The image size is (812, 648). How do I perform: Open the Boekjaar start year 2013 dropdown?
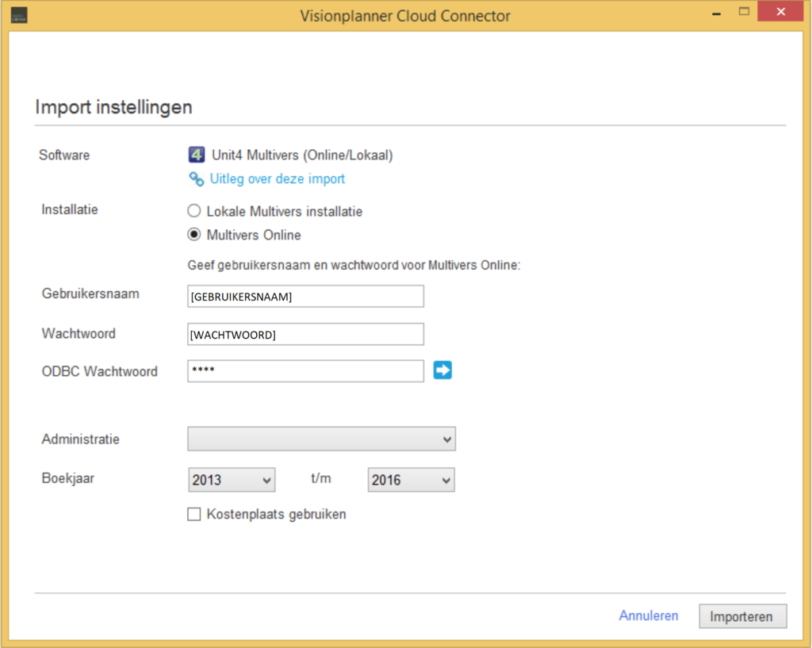pos(232,480)
